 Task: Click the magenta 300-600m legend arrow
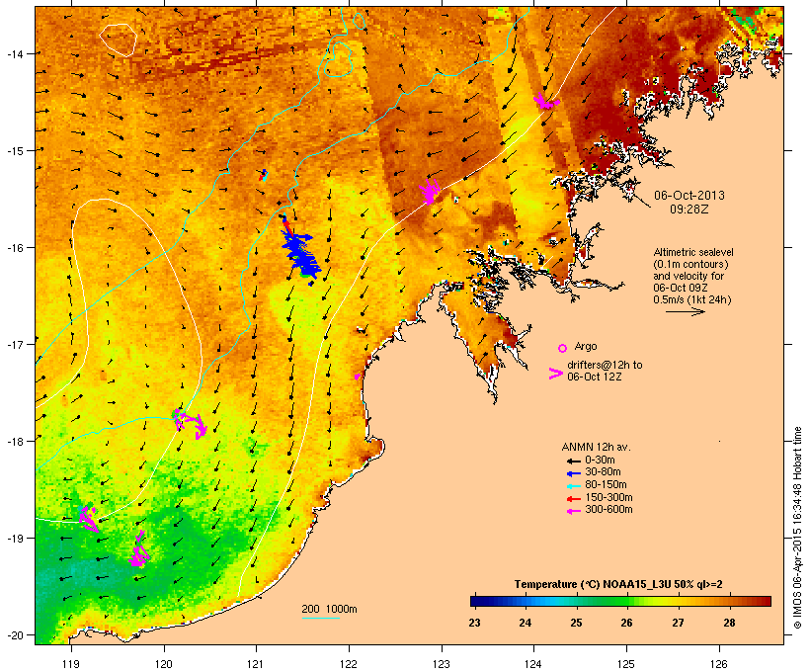pyautogui.click(x=573, y=511)
